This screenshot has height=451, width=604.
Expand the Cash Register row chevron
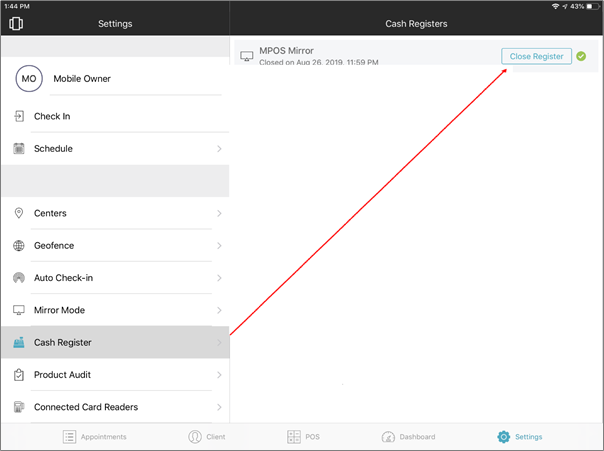click(x=219, y=343)
